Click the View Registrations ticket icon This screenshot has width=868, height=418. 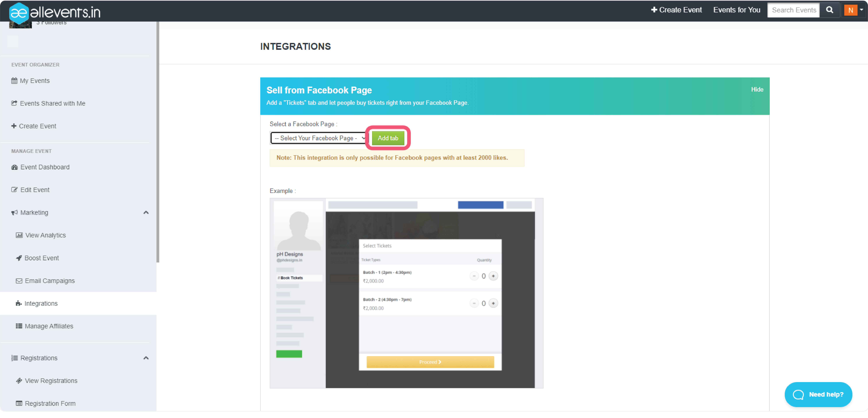[x=19, y=381]
